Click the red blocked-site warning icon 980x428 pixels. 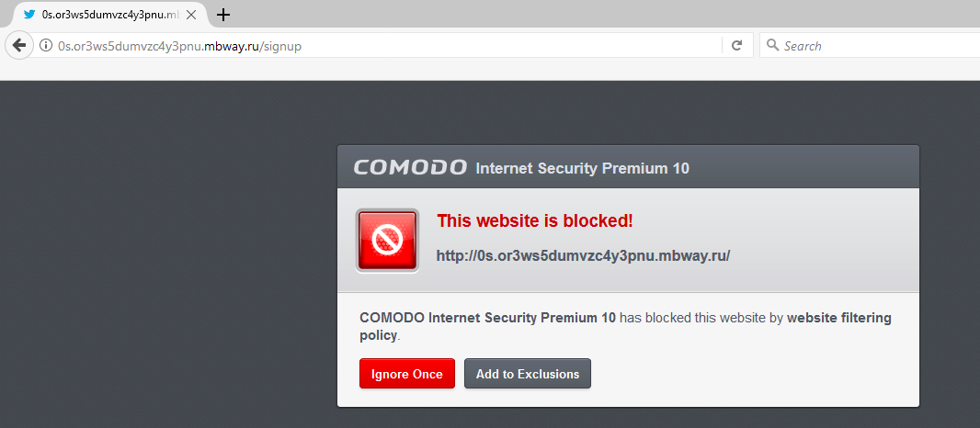[387, 241]
